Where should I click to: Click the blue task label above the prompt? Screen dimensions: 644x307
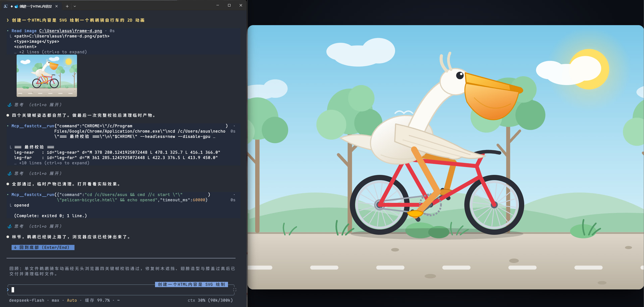192,285
